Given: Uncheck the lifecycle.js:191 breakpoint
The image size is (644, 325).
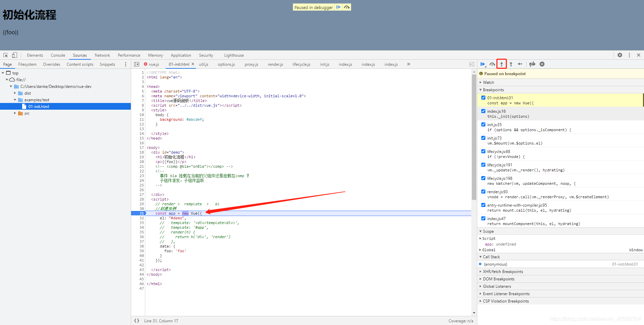Looking at the screenshot, I should click(483, 165).
